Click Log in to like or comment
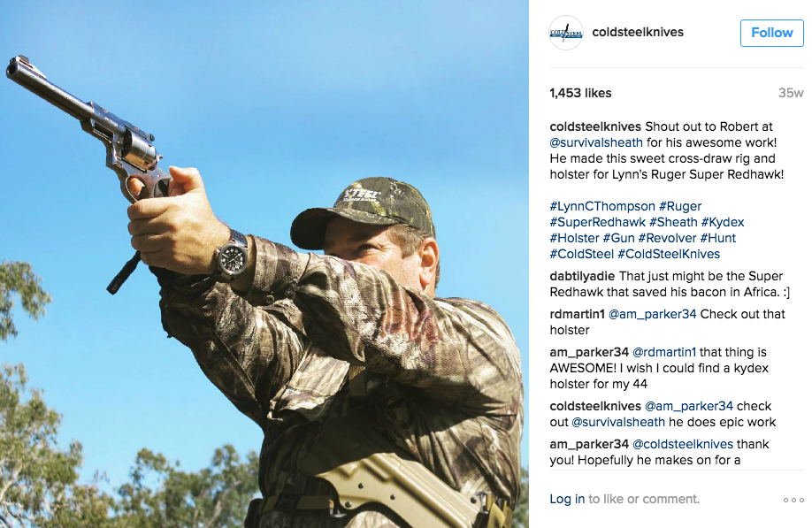Viewport: 812px width, 528px height. [567, 499]
